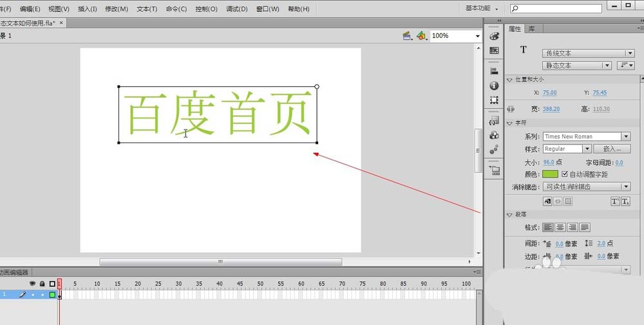
Task: Click the font size value 96.0
Action: (x=549, y=162)
